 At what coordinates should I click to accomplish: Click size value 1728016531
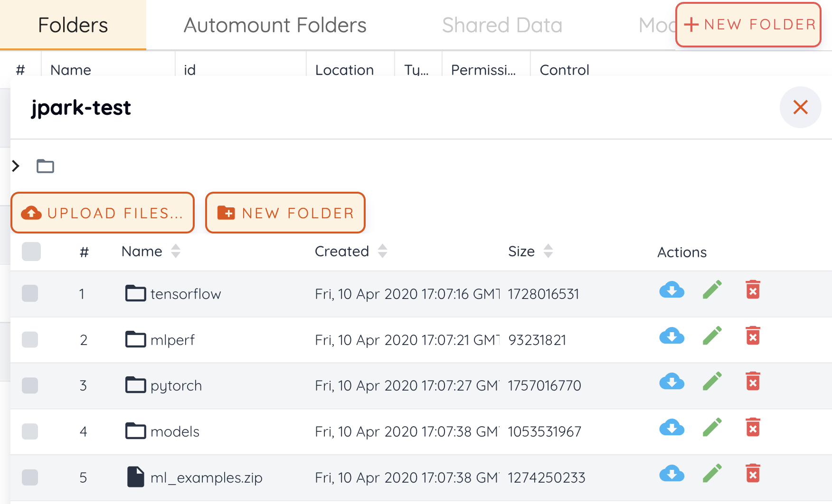coord(543,294)
